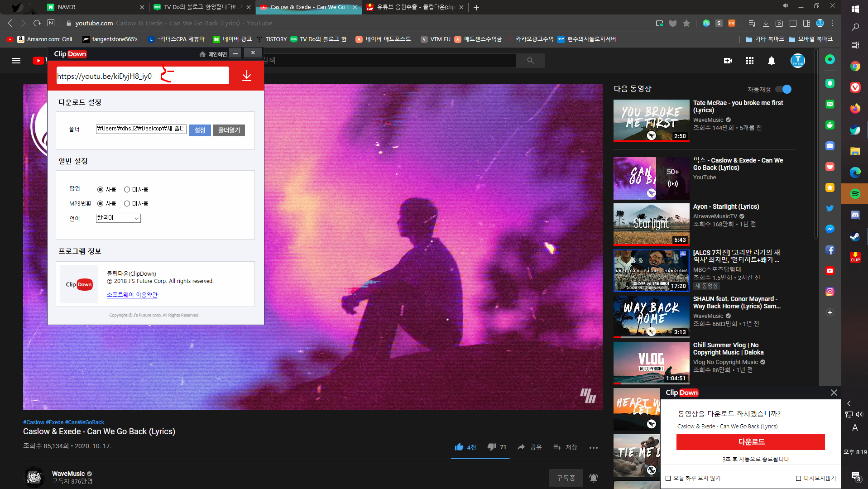Image resolution: width=868 pixels, height=489 pixels.
Task: Click the bookmark star in address bar
Action: 686,23
